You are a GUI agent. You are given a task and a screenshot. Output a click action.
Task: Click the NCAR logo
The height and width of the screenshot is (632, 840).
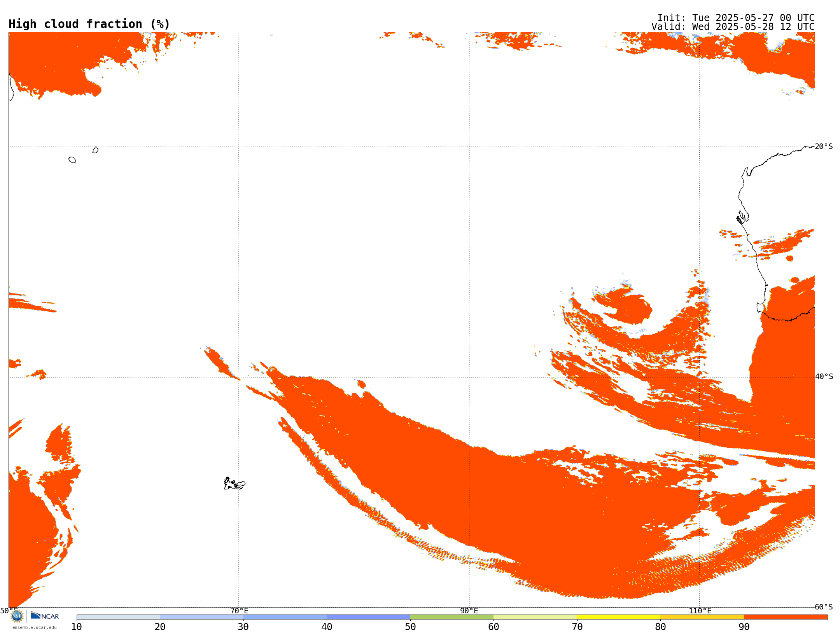click(x=45, y=616)
